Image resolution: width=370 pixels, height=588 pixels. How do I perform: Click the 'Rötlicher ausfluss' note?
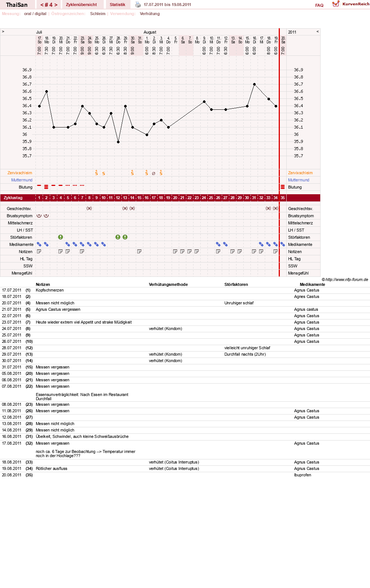pos(52,468)
